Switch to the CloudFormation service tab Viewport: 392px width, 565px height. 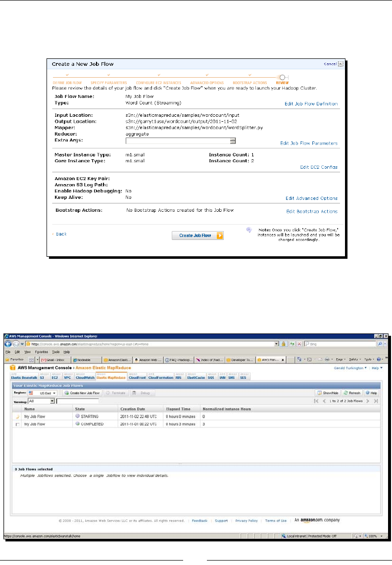pyautogui.click(x=160, y=377)
